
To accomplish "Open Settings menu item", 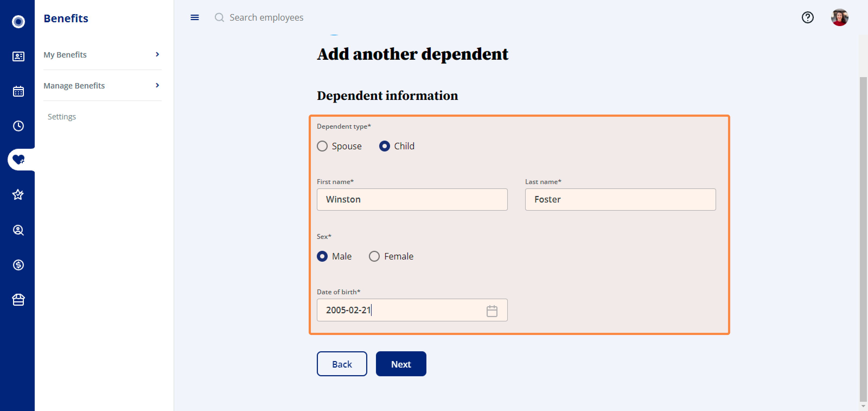I will pos(62,117).
